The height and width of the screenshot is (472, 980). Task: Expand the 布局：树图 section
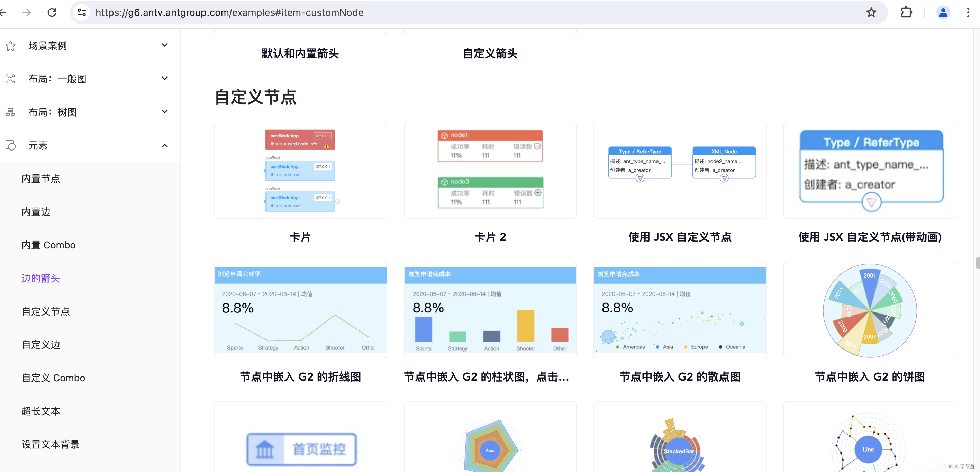[165, 111]
